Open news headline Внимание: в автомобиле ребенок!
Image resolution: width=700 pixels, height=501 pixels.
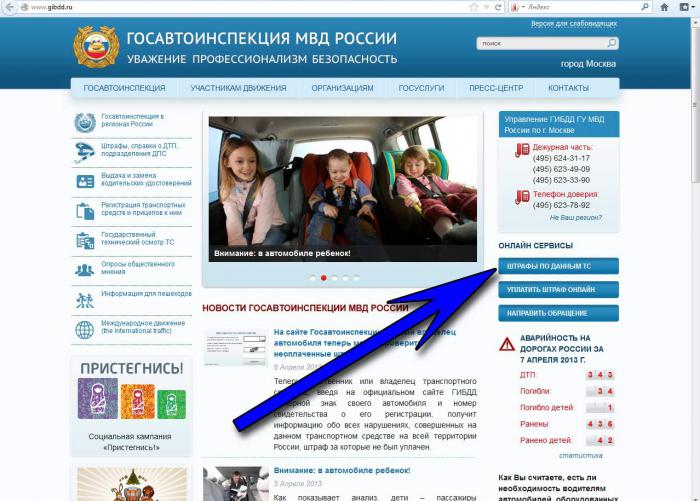342,470
